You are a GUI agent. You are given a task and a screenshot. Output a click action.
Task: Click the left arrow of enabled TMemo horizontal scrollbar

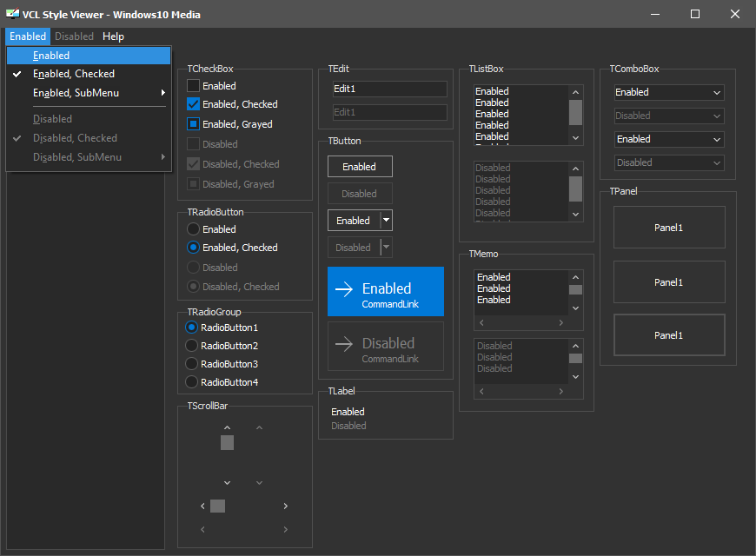(481, 322)
